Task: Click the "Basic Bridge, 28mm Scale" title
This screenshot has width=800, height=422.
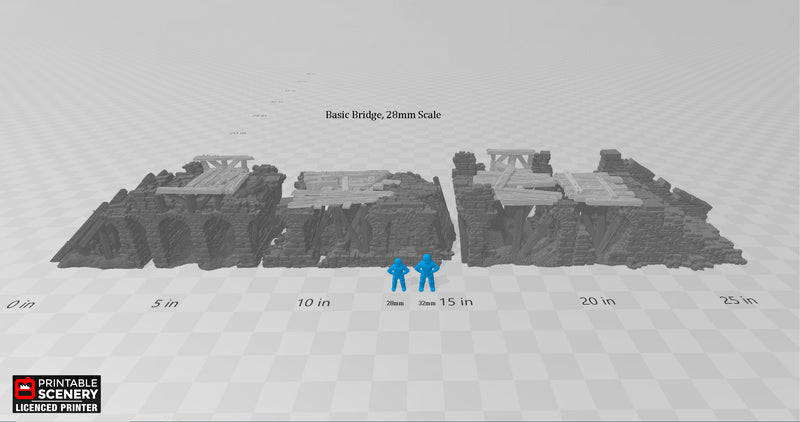Action: pyautogui.click(x=383, y=115)
